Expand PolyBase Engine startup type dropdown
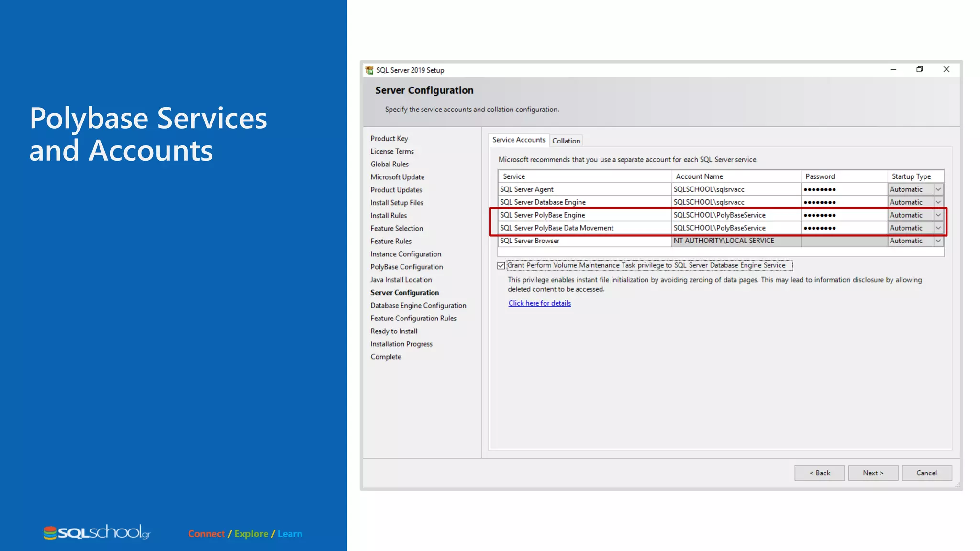980x551 pixels. [938, 215]
